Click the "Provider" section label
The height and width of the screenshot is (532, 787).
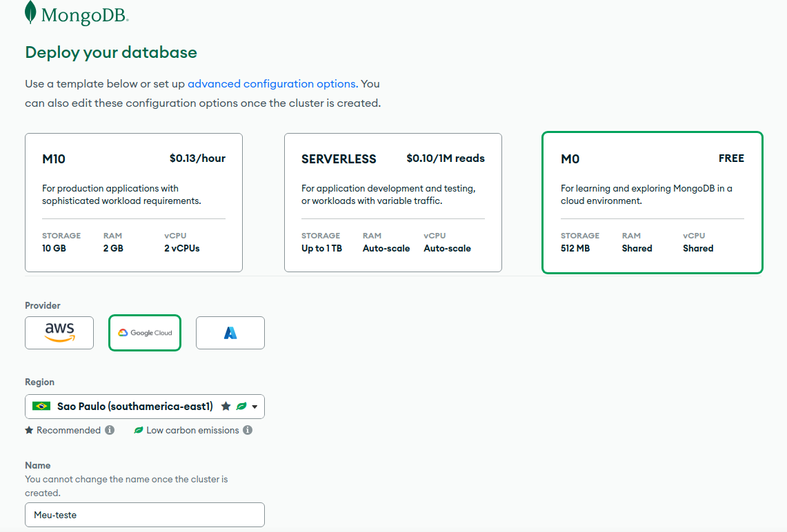click(43, 305)
